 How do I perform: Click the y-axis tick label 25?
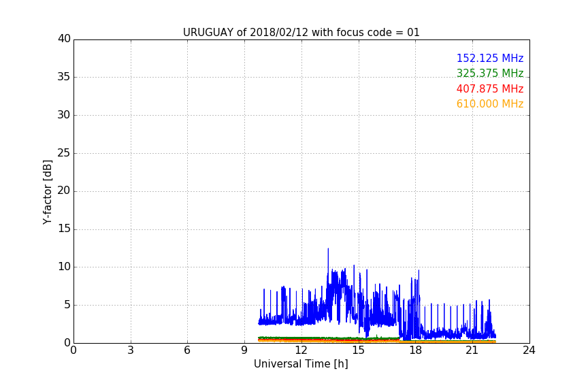(64, 152)
